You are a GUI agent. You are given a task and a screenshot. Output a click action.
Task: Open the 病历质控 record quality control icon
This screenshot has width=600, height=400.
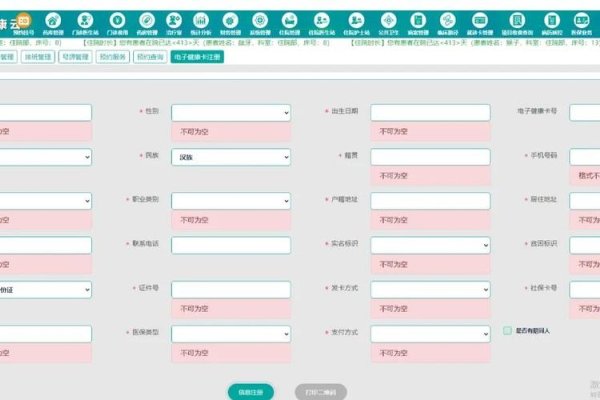tap(552, 24)
